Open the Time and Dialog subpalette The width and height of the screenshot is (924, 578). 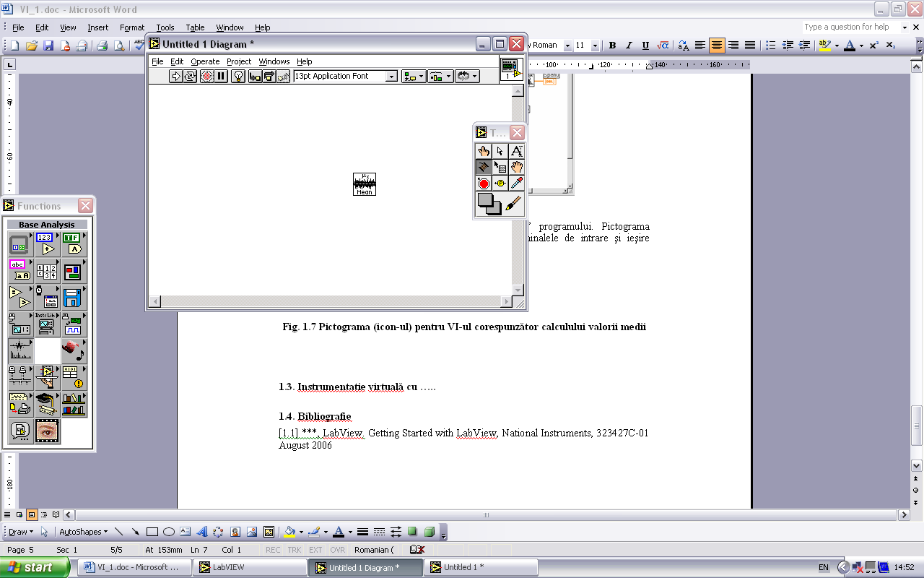point(47,298)
